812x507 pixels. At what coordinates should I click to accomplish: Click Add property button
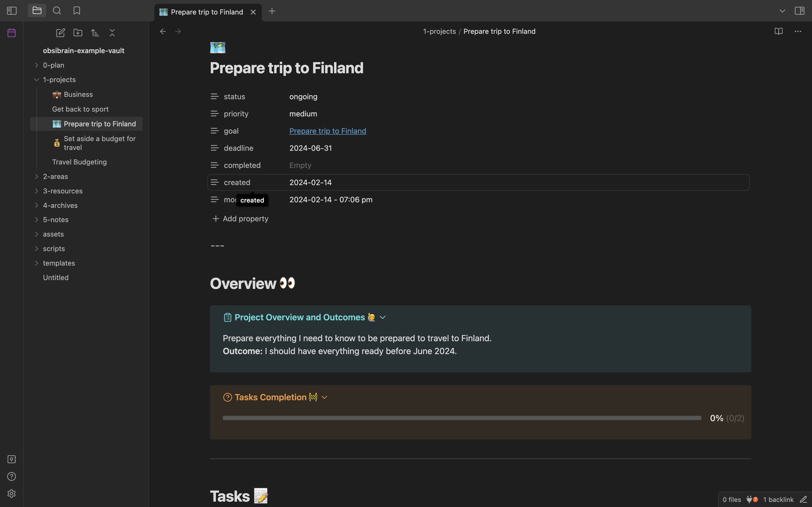coord(241,219)
